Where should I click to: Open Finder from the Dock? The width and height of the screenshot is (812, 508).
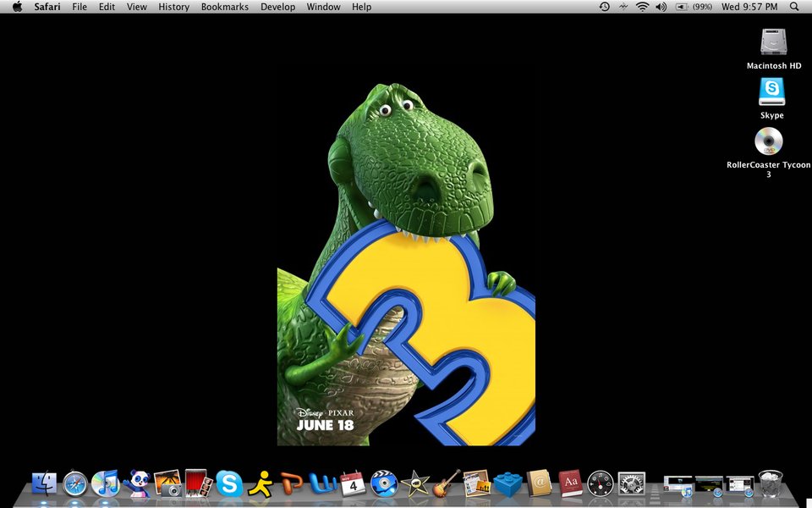[44, 483]
